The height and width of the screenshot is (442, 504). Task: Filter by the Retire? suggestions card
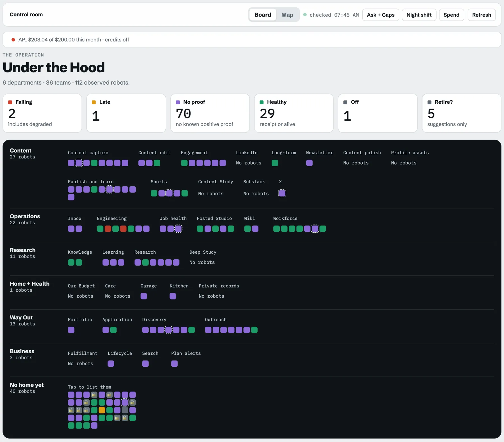pos(461,113)
